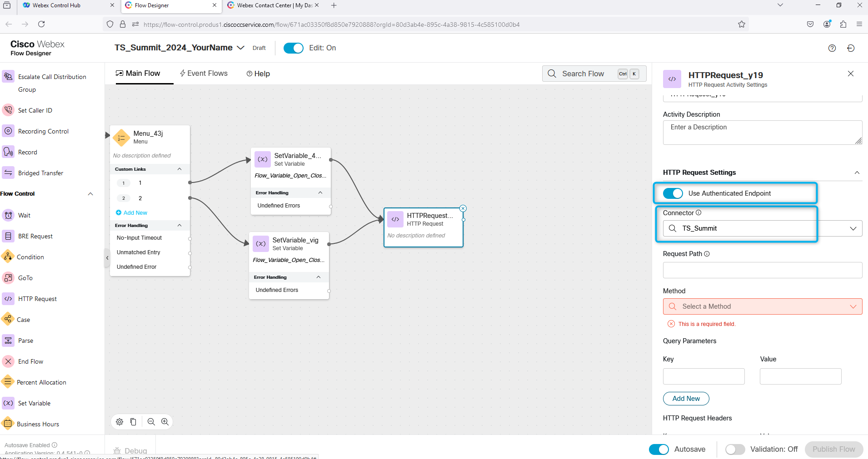Select Escalate Call Distribution Group activity icon
Screen dimensions: 868x459
click(x=8, y=76)
